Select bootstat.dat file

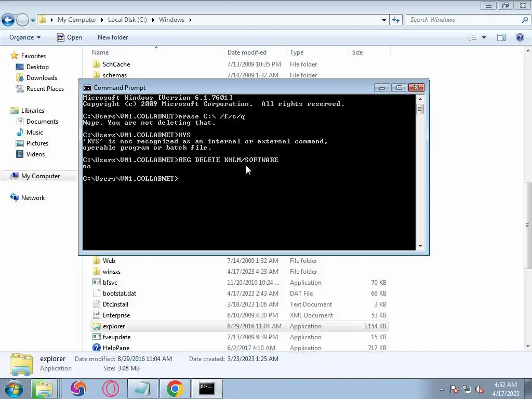tap(239, 293)
